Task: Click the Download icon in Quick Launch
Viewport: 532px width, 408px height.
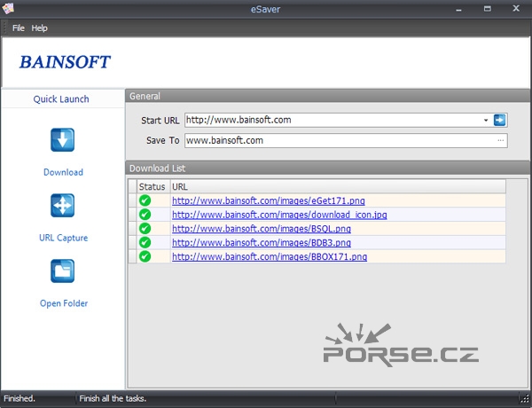Action: 62,140
